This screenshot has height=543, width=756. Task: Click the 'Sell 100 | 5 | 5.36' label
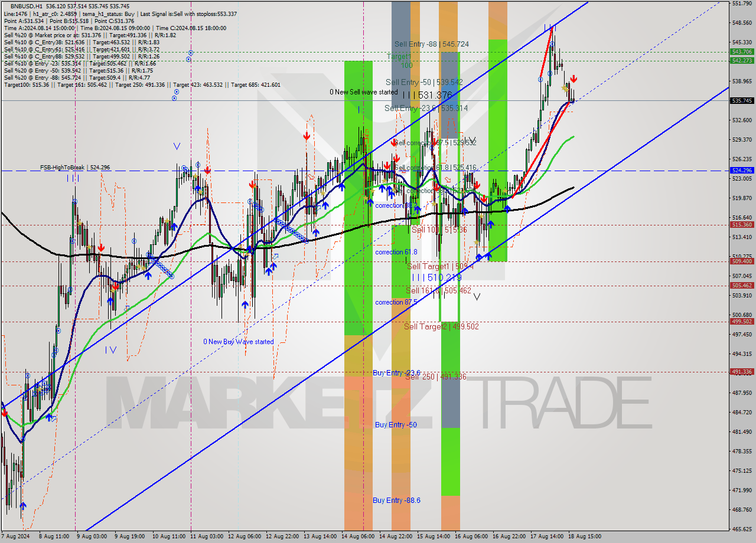click(x=439, y=230)
